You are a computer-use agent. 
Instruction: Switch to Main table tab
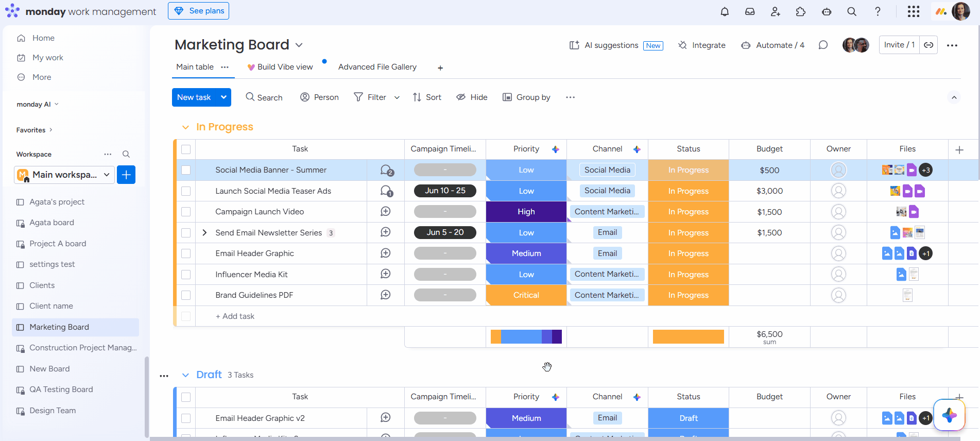pos(195,67)
